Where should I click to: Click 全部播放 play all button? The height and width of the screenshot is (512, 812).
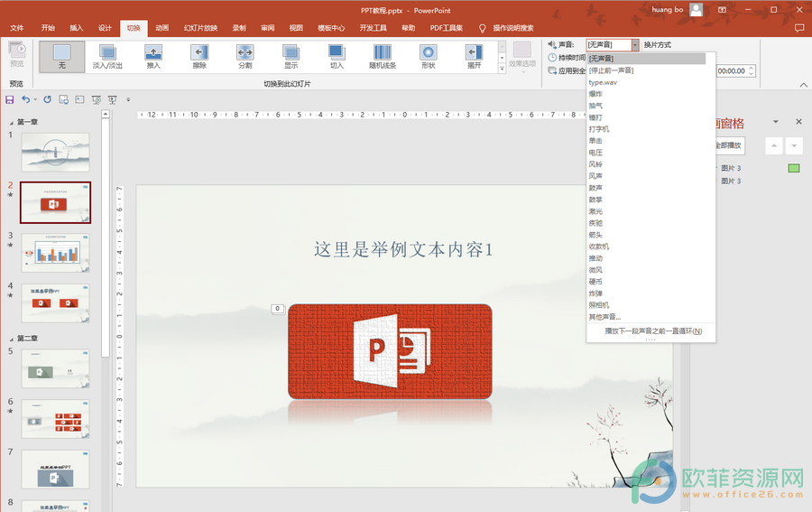pos(730,145)
